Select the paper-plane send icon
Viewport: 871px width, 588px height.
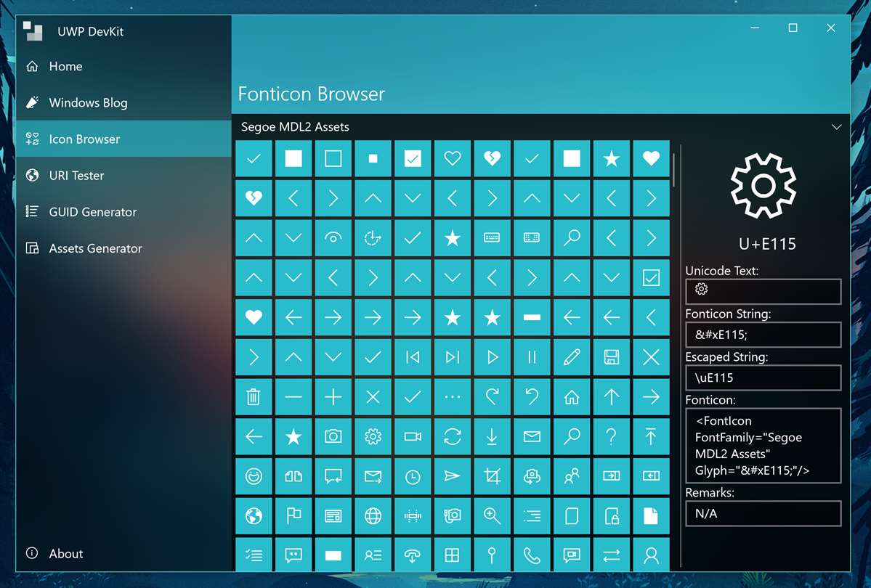452,476
